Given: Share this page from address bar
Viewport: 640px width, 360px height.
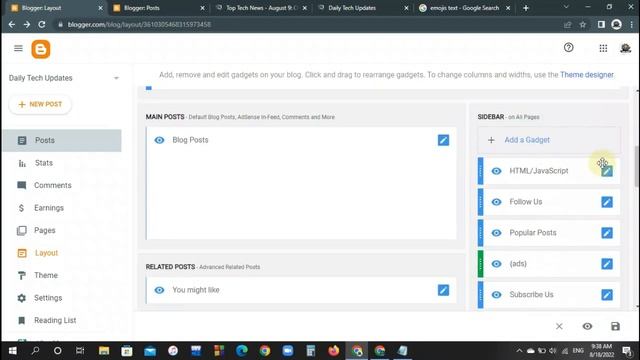Looking at the screenshot, I should [x=567, y=24].
